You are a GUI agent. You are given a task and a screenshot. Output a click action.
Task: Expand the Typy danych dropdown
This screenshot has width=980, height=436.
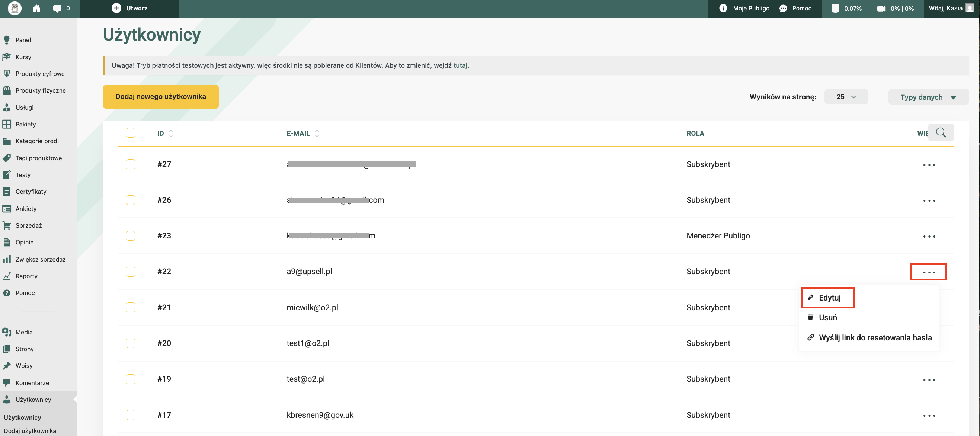tap(928, 97)
